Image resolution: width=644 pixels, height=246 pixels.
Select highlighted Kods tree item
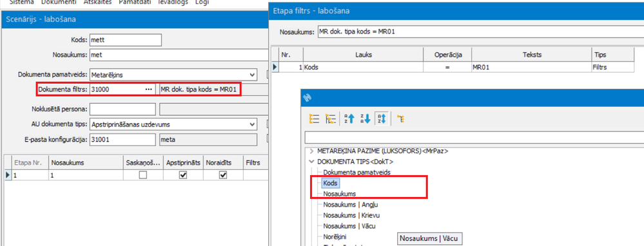pos(330,183)
